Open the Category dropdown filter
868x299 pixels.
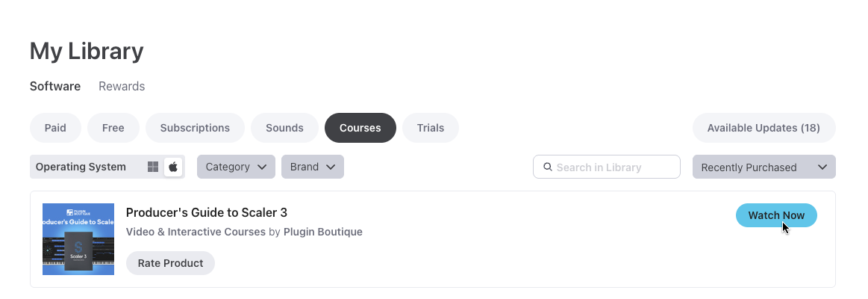pos(236,167)
